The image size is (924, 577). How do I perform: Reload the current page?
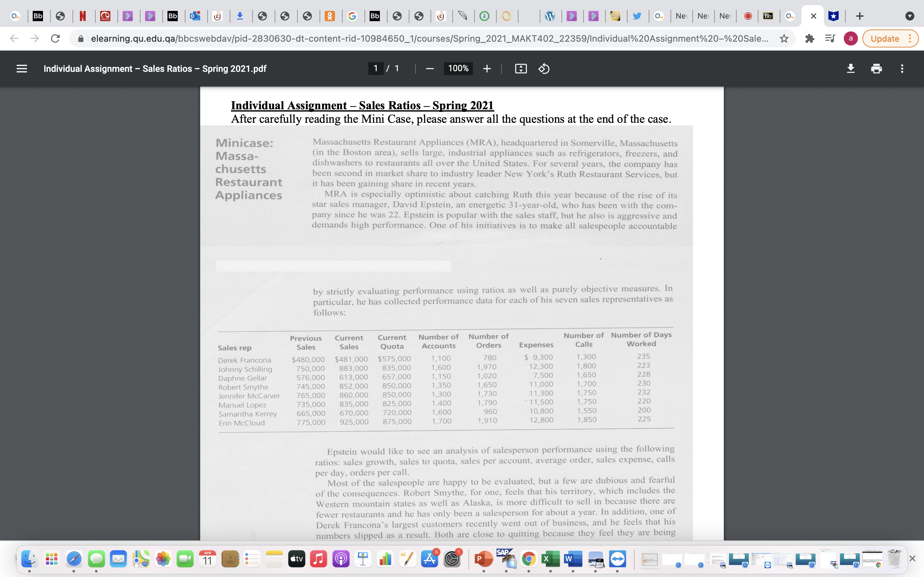tap(56, 38)
